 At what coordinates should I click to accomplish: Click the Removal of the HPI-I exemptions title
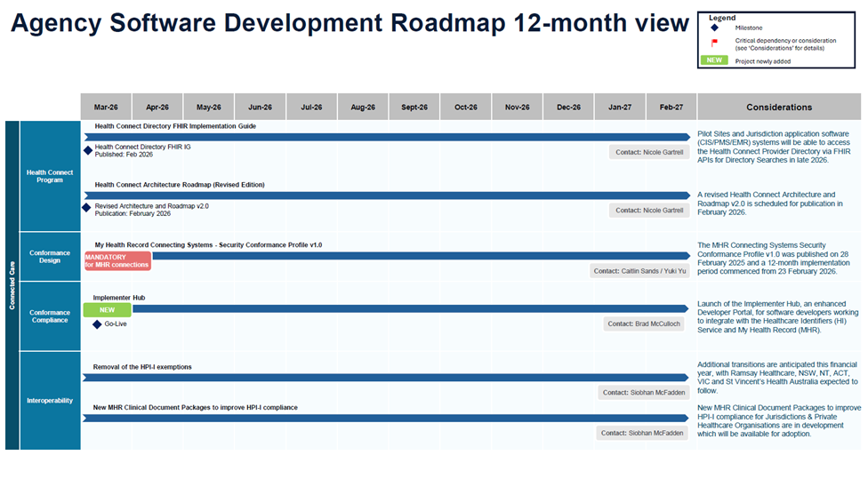point(142,367)
